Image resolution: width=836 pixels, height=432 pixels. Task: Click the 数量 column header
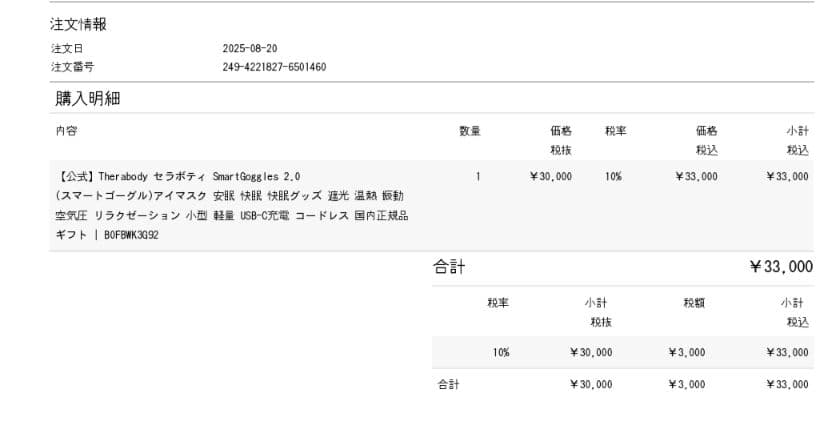click(x=469, y=131)
